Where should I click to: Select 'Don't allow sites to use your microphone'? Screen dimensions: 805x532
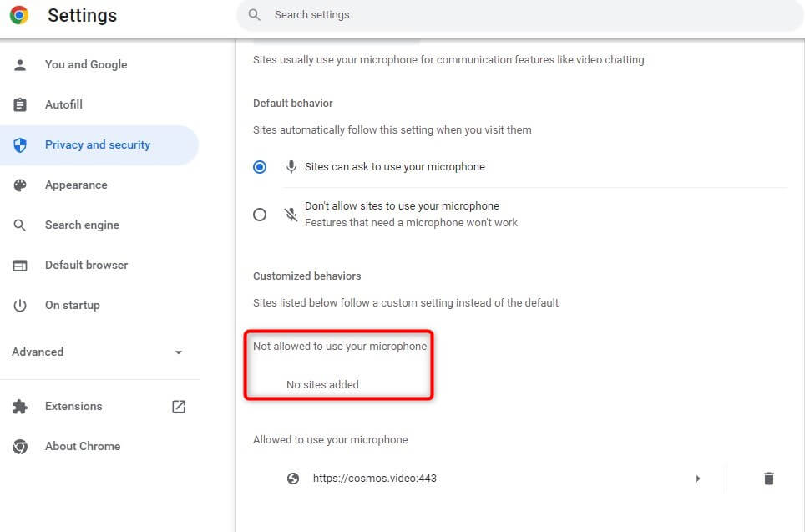pos(260,215)
